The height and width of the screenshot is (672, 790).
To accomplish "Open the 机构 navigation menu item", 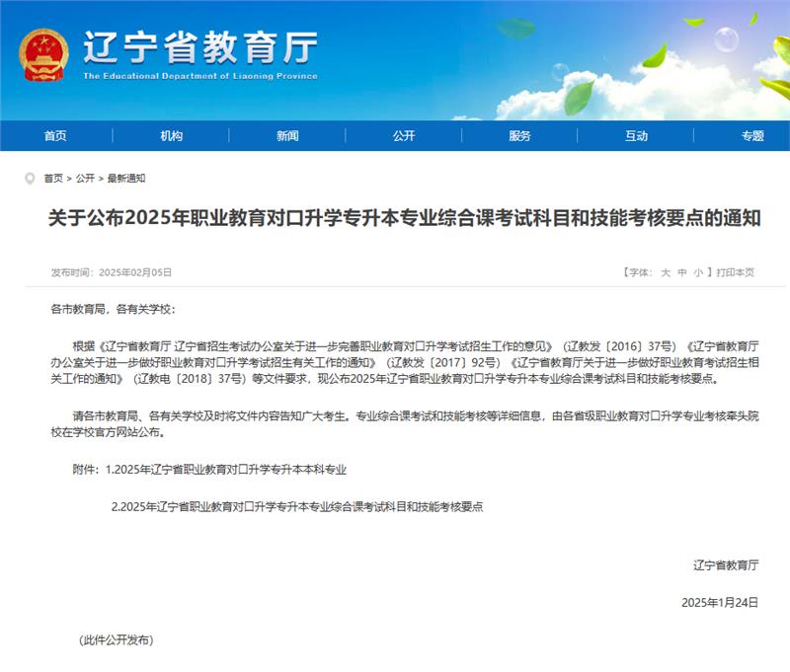I will coord(171,135).
